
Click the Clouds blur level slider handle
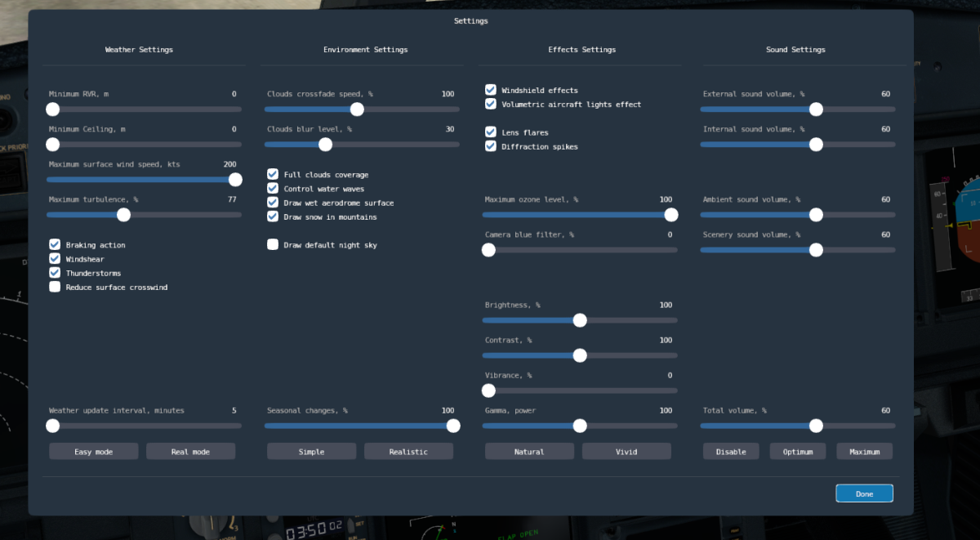pos(325,145)
